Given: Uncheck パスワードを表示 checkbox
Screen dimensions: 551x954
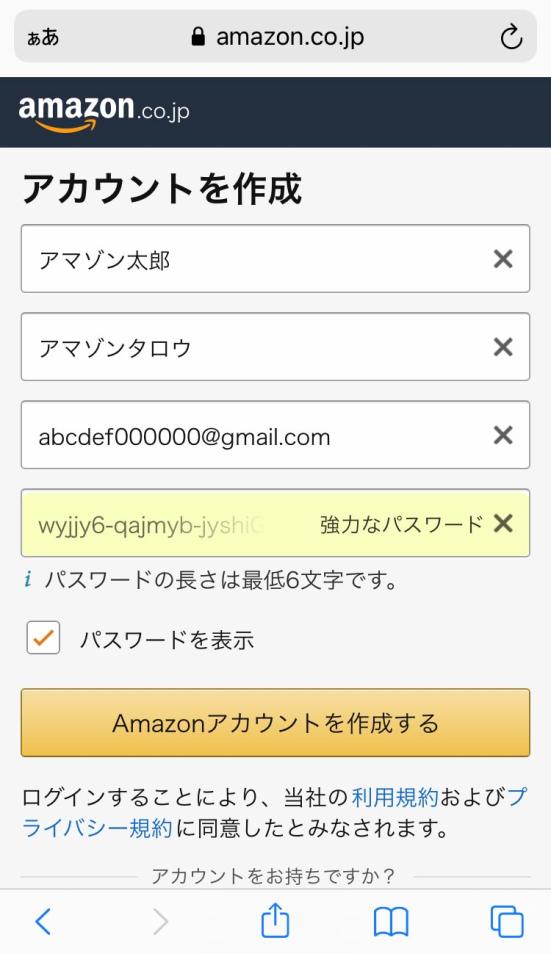Looking at the screenshot, I should [43, 638].
